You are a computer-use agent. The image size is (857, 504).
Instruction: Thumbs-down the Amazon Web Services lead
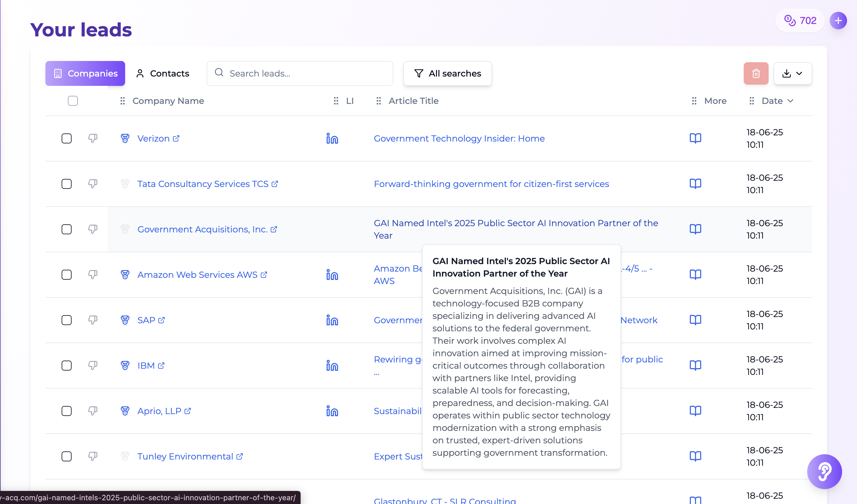(93, 275)
